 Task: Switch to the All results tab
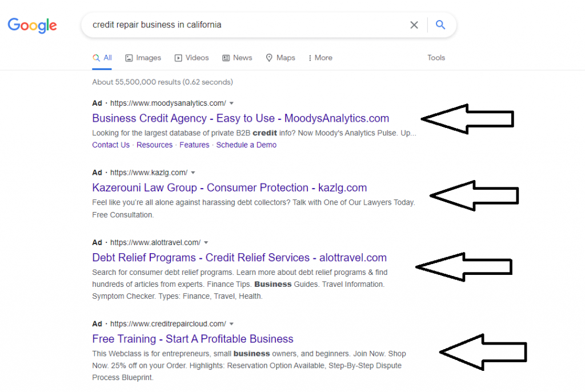[102, 58]
